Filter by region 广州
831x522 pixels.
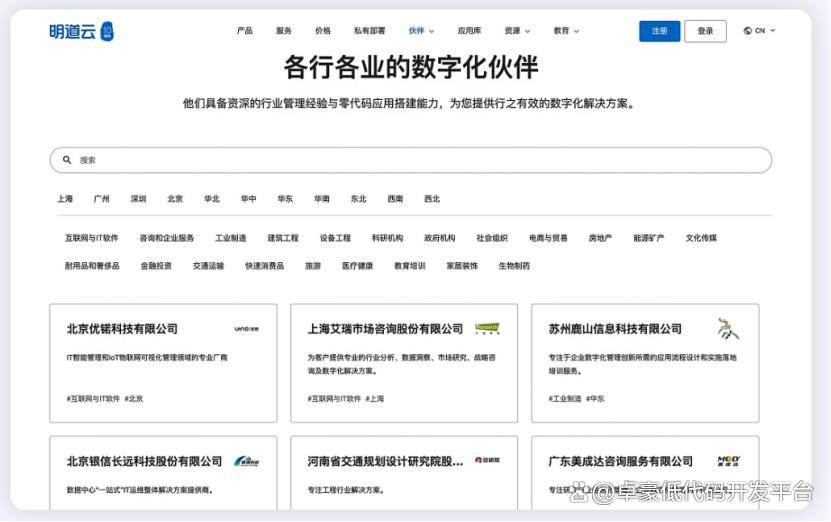click(x=102, y=199)
